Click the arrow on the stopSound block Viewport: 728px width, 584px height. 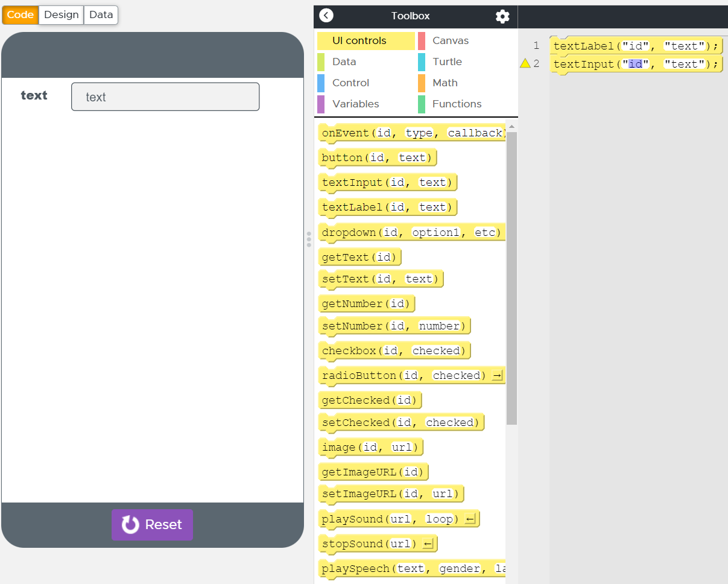pyautogui.click(x=428, y=544)
